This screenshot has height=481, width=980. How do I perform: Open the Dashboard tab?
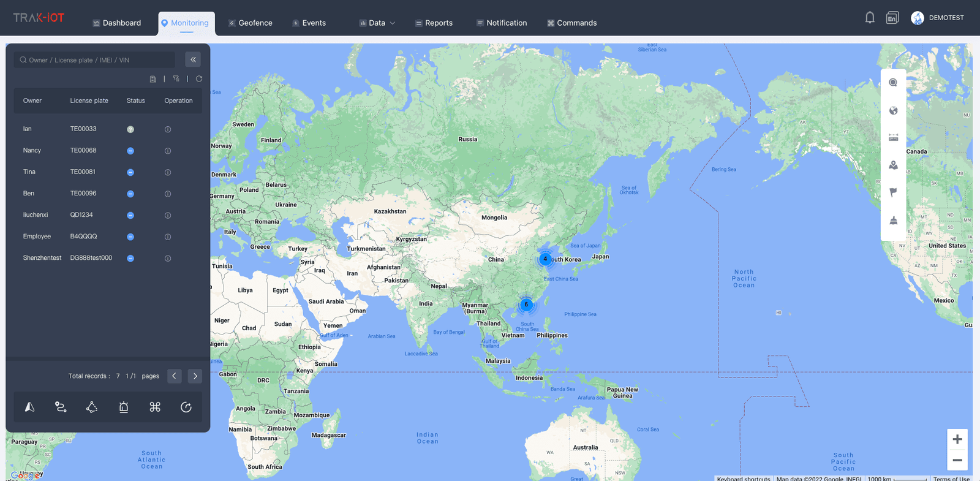tap(117, 23)
